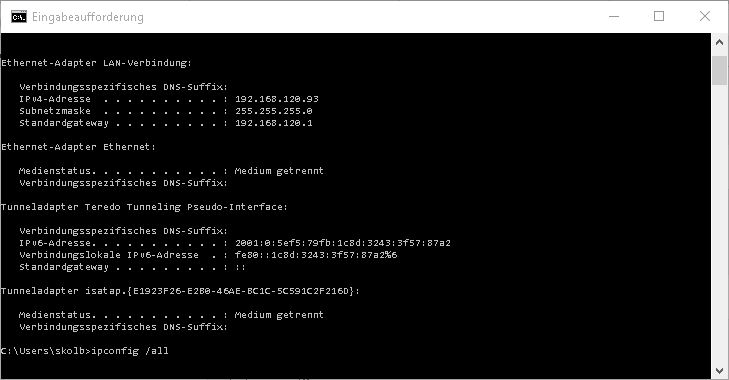Open the cmd system menu icon
The height and width of the screenshot is (380, 729).
[19, 17]
